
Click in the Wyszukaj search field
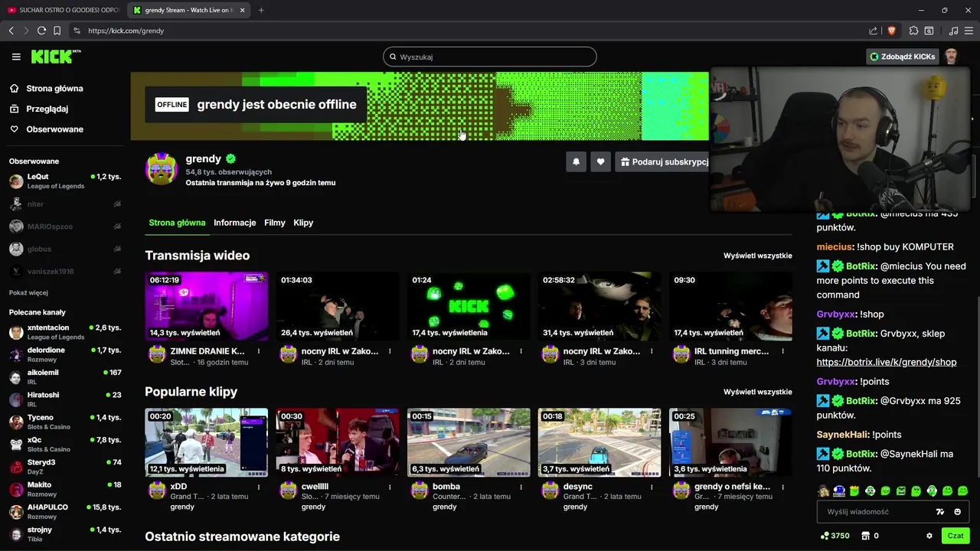tap(490, 57)
